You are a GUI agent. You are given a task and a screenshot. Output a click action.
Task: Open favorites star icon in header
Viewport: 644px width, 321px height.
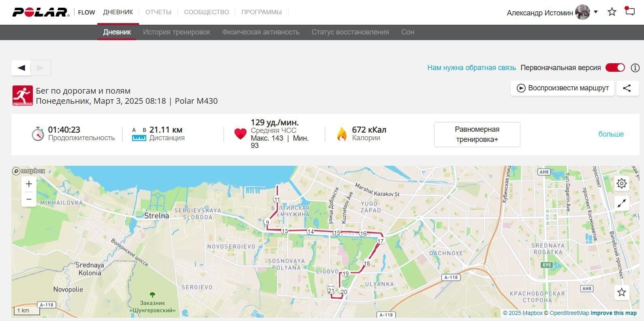(x=612, y=12)
